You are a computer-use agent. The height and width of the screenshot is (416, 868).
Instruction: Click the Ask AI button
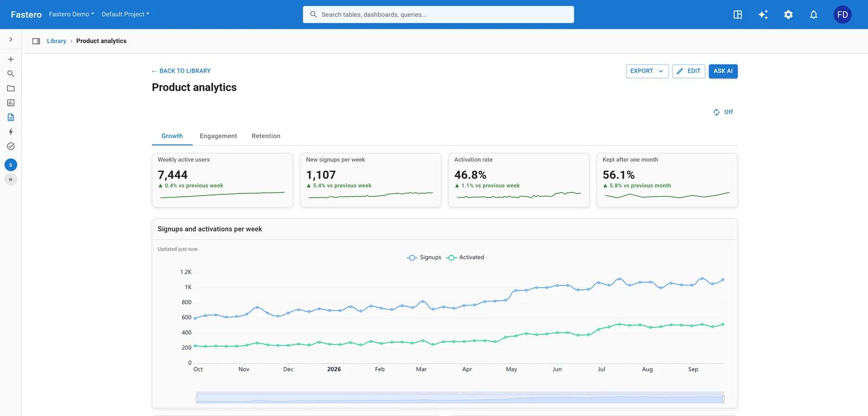pos(723,71)
